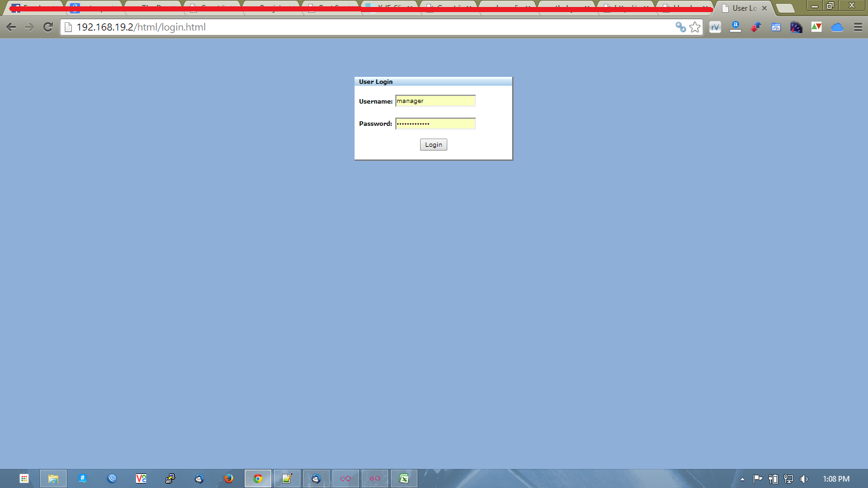
Task: Open the speedometer extension in the toolbar
Action: [796, 27]
